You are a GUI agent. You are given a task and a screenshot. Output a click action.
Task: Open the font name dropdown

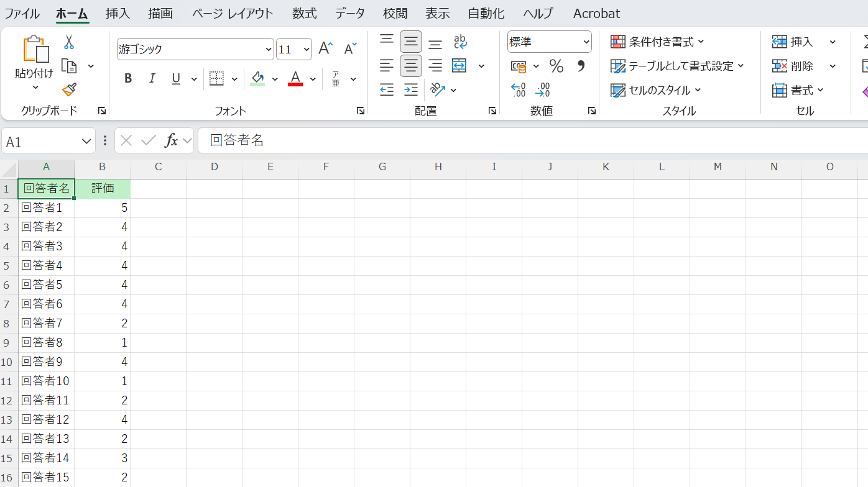point(269,49)
